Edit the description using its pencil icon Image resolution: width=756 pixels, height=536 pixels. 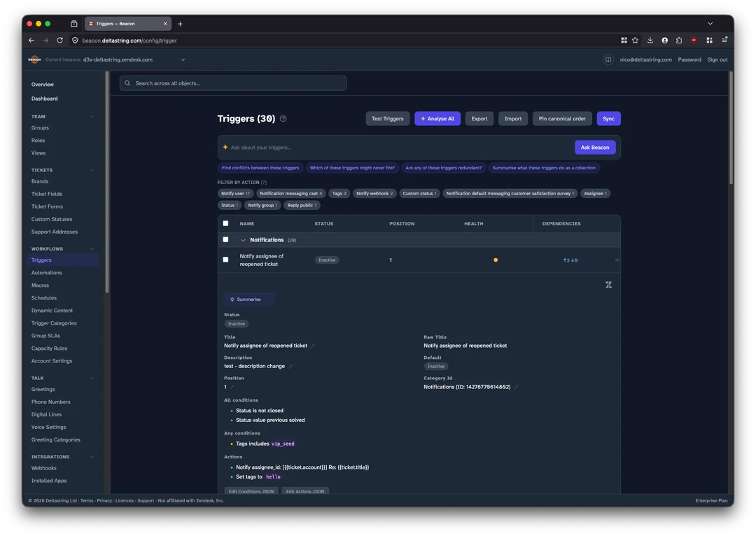tap(290, 367)
